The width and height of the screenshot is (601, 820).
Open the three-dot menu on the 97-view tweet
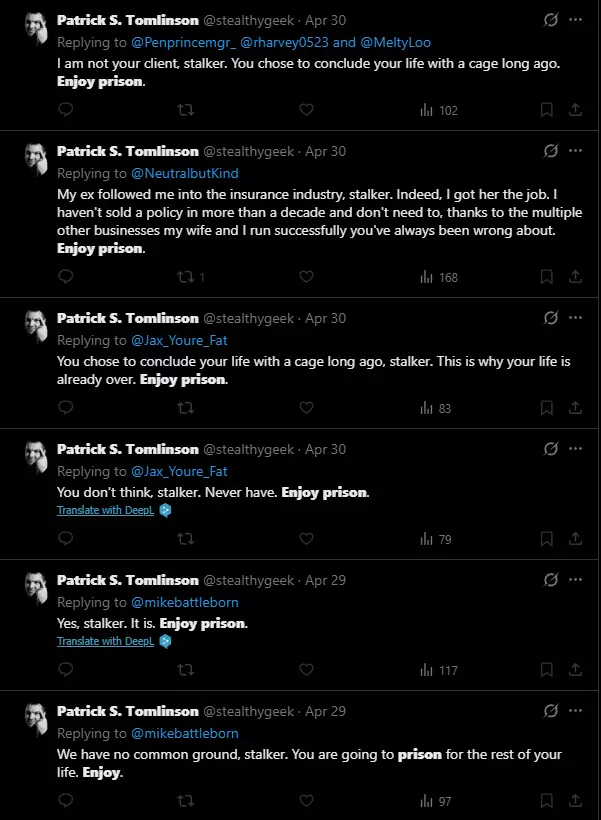pos(575,711)
